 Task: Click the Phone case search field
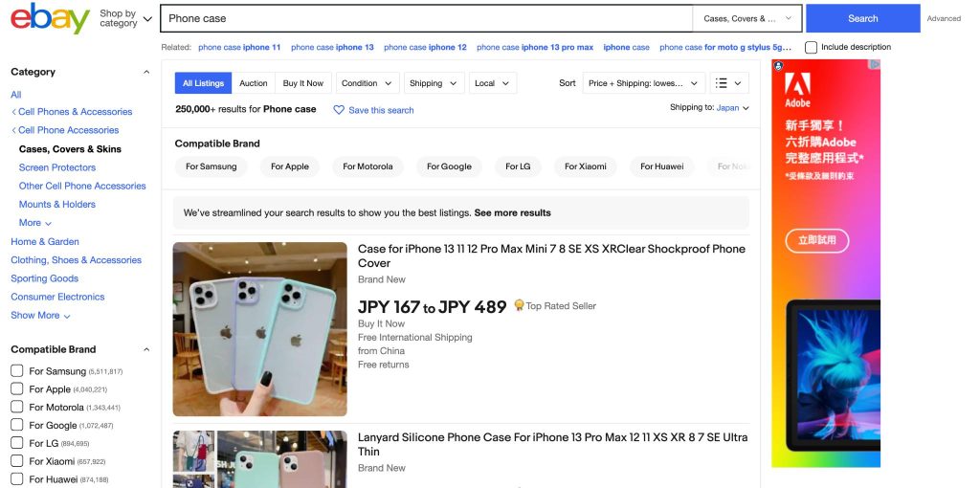[x=426, y=19]
